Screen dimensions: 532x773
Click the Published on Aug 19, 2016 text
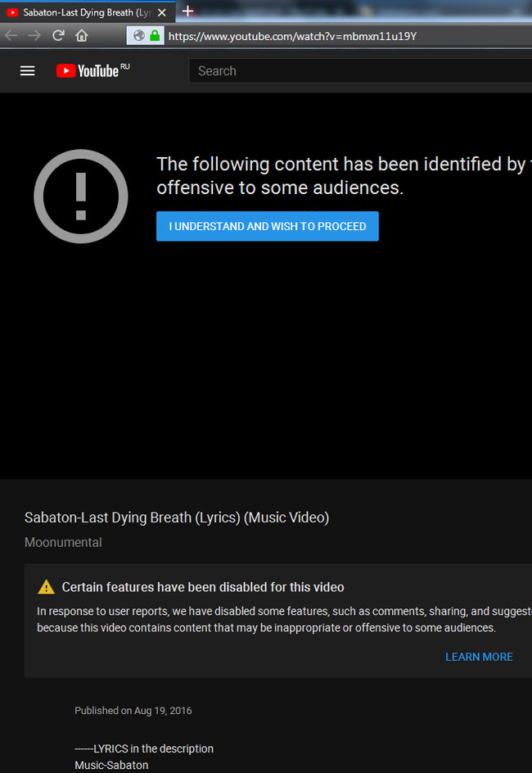coord(133,711)
